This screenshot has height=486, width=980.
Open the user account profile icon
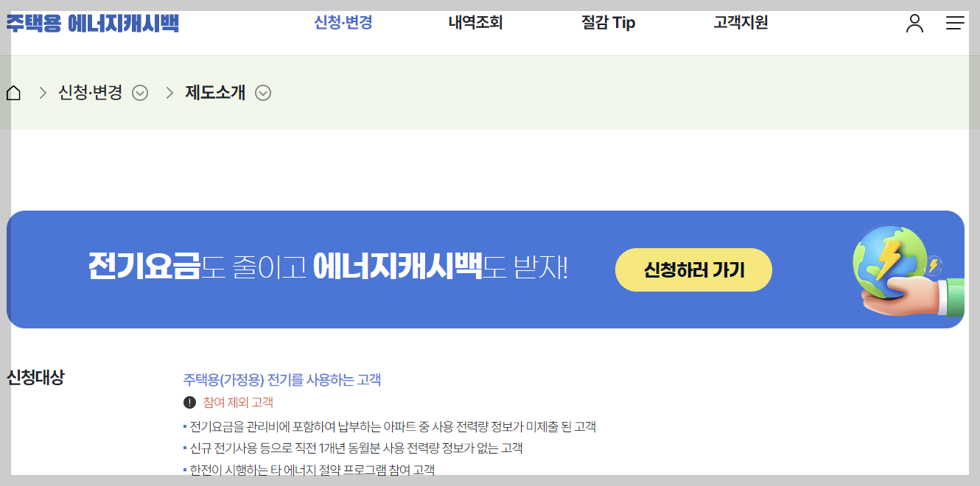click(915, 24)
